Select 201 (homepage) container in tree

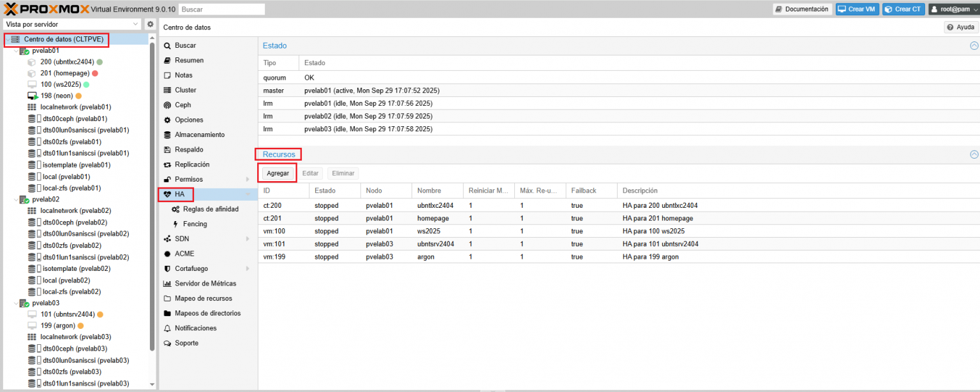click(x=64, y=73)
